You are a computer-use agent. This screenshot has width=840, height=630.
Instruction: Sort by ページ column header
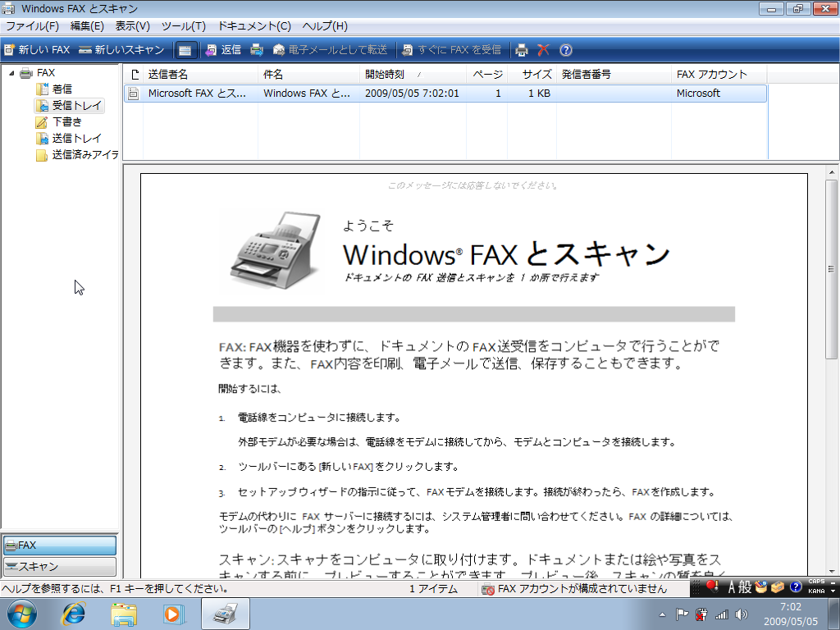tap(487, 75)
